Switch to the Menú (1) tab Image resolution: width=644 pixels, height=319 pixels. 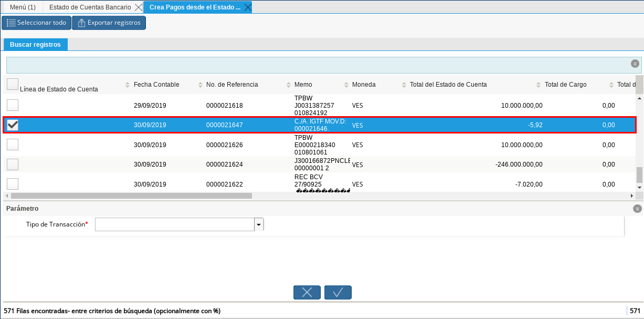[23, 7]
